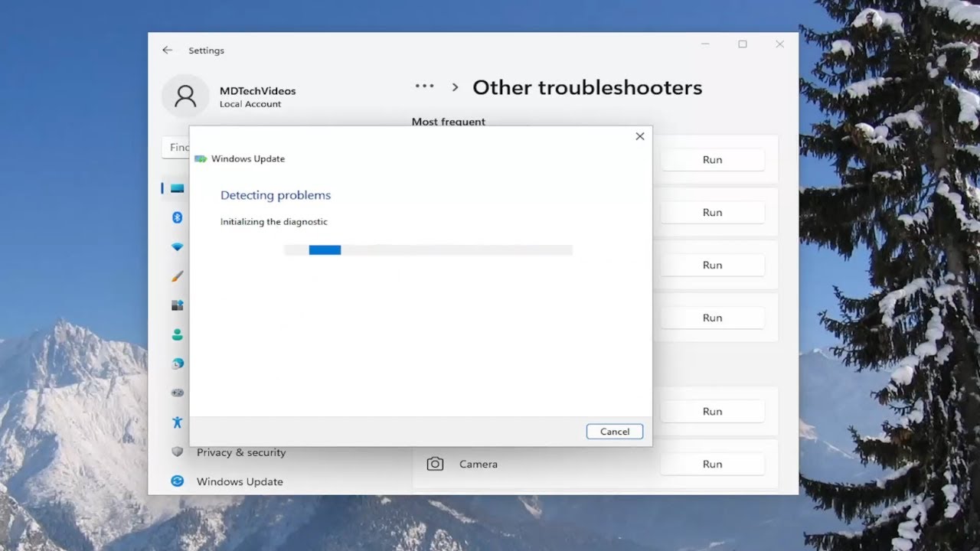The height and width of the screenshot is (551, 980).
Task: Close the Settings window
Action: pos(779,44)
